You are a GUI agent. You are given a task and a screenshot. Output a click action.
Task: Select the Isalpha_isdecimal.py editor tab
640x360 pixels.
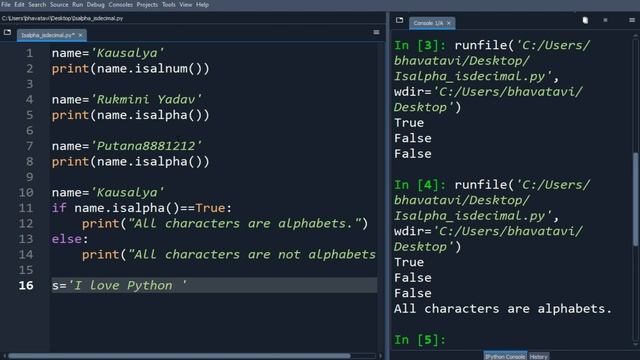pos(48,35)
